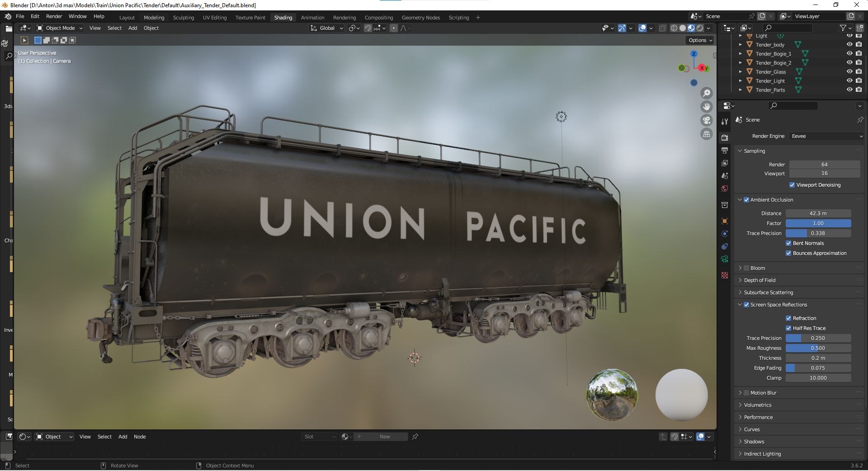Open the Render menu
The width and height of the screenshot is (868, 471).
54,16
